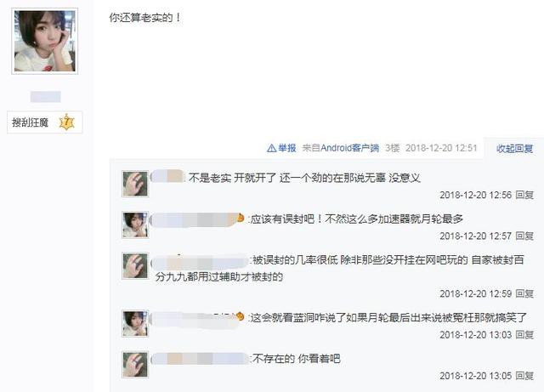The height and width of the screenshot is (392, 544).
Task: Click the 举报 report warning icon
Action: pyautogui.click(x=271, y=148)
